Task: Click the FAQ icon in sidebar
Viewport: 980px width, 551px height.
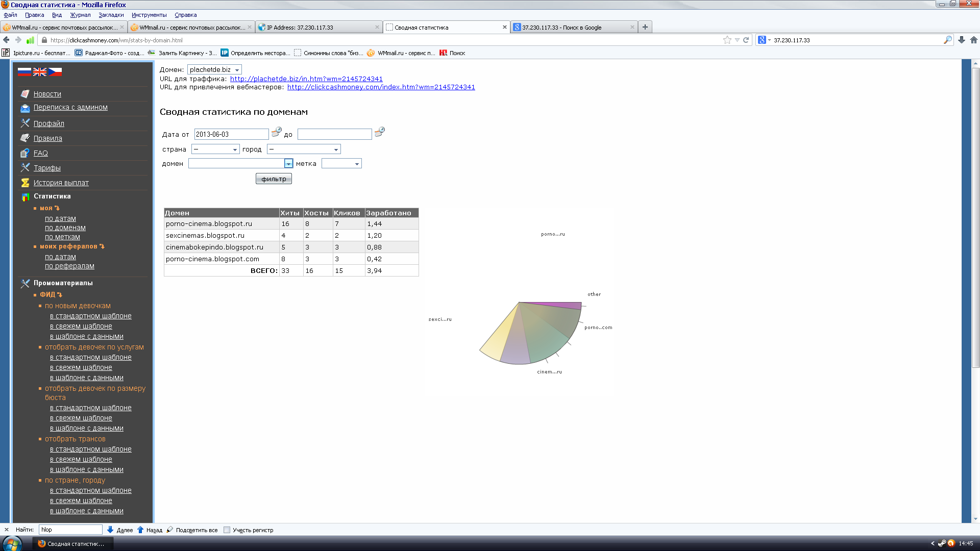Action: [25, 153]
